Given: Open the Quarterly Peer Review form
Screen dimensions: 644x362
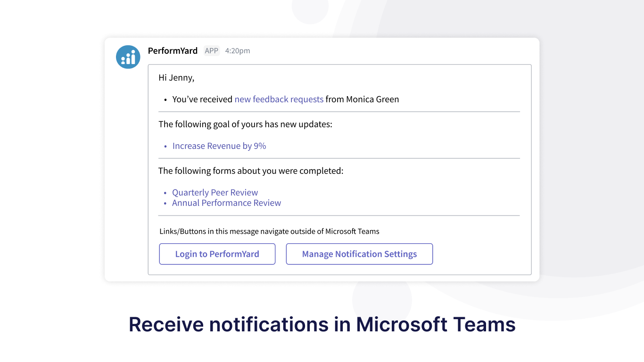Looking at the screenshot, I should click(x=215, y=192).
